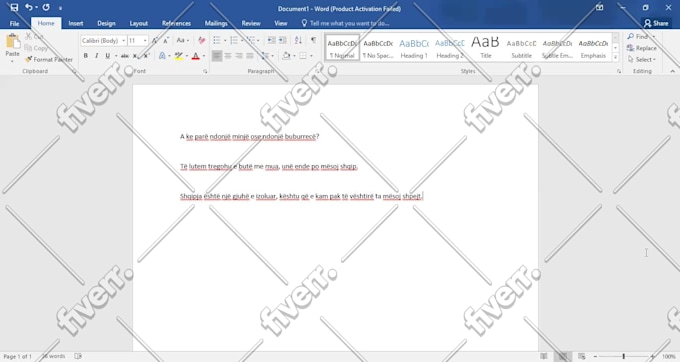Click Replace in Editing group

click(x=642, y=48)
